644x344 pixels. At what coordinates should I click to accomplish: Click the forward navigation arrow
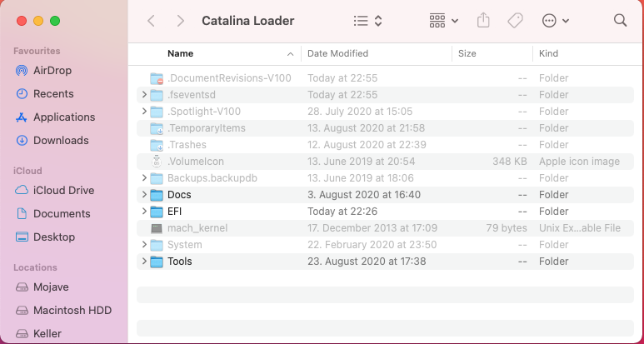tap(181, 21)
